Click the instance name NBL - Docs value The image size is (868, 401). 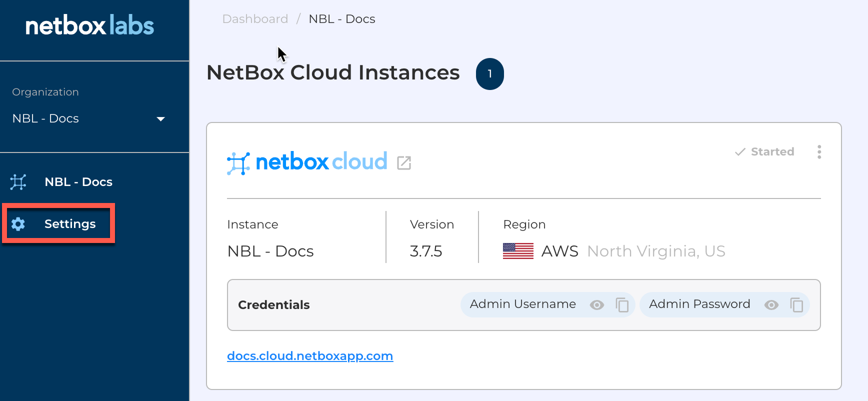tap(270, 251)
